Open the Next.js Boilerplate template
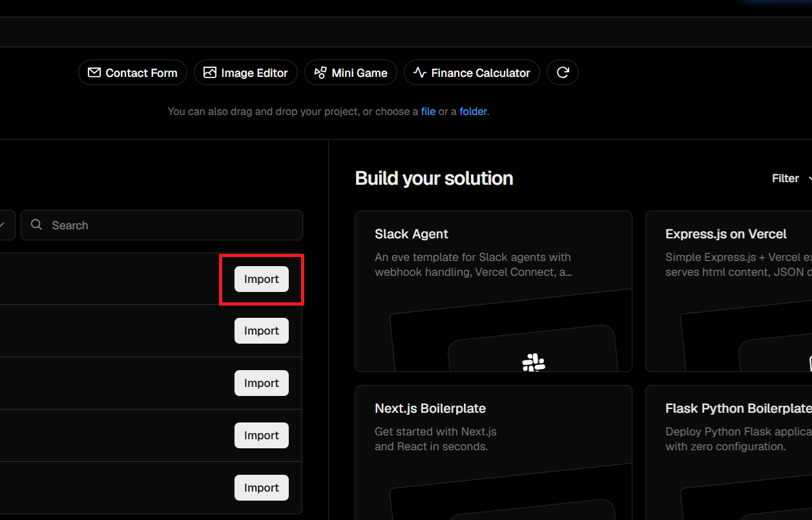The height and width of the screenshot is (520, 812). pos(494,453)
